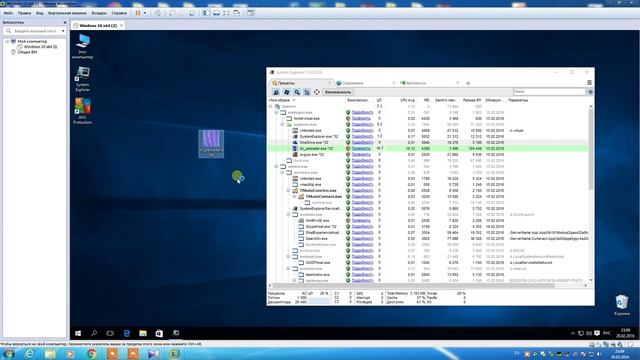Image resolution: width=640 pixels, height=360 pixels.
Task: Open the Имя образа column dropdown arrow
Action: click(x=293, y=100)
